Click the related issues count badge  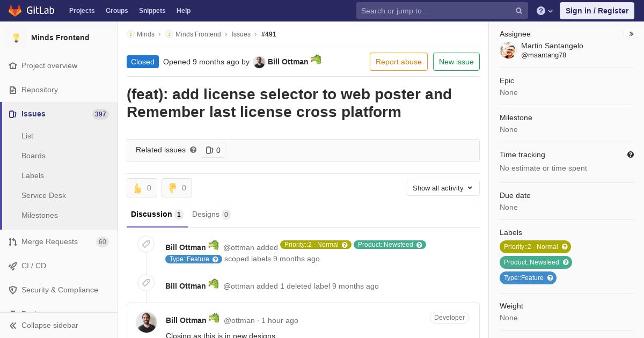213,150
